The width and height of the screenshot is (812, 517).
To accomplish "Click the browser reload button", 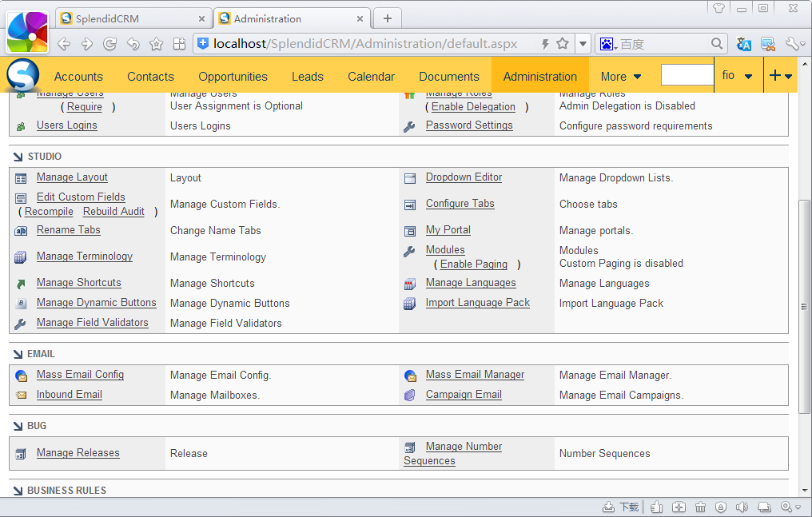I will pyautogui.click(x=109, y=44).
